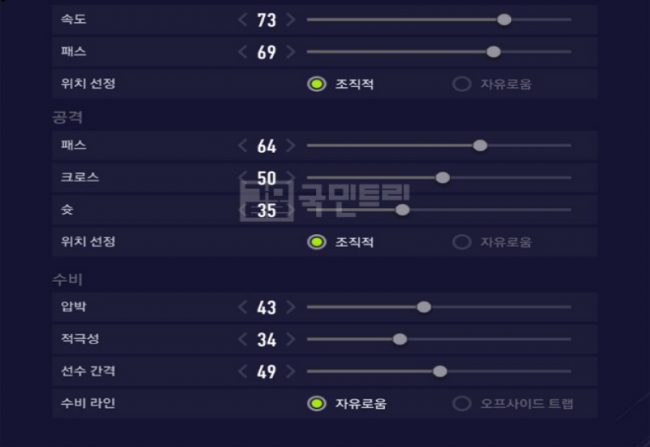Viewport: 650px width, 447px height.
Task: Click the right arrow beside 속도 73
Action: pos(290,20)
